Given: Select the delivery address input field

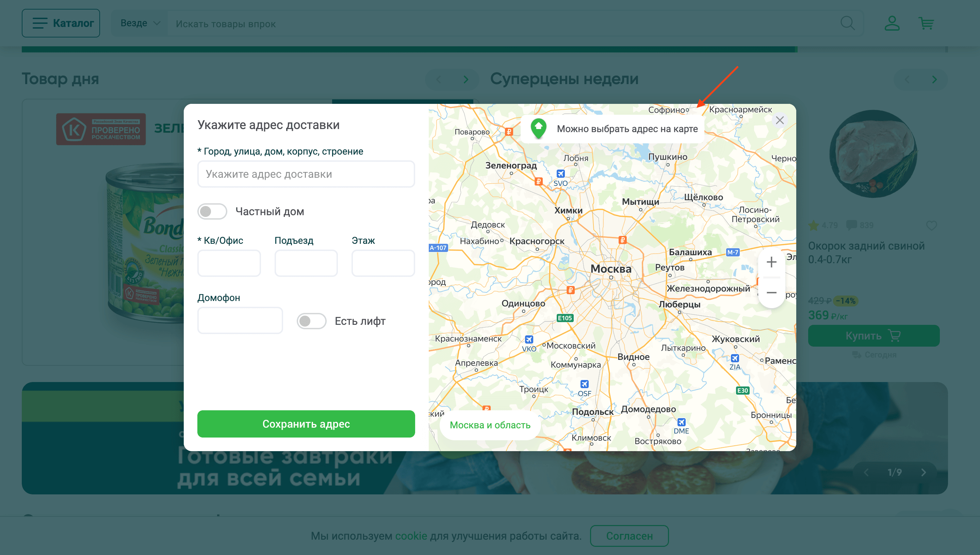Looking at the screenshot, I should 306,174.
